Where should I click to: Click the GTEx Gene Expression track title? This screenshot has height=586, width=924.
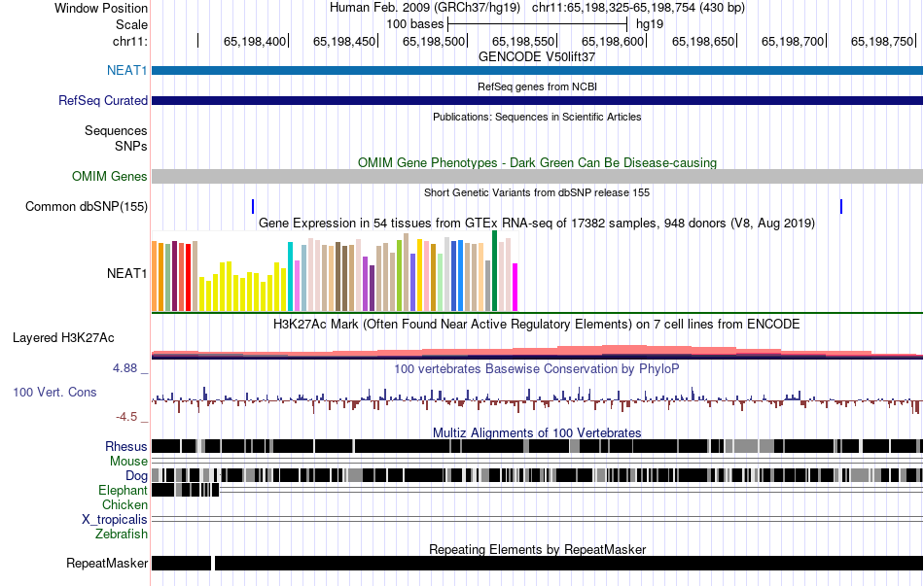click(x=537, y=224)
